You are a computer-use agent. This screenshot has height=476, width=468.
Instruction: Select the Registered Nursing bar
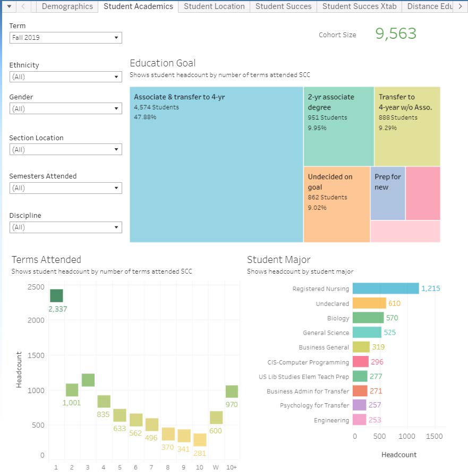[x=386, y=288]
